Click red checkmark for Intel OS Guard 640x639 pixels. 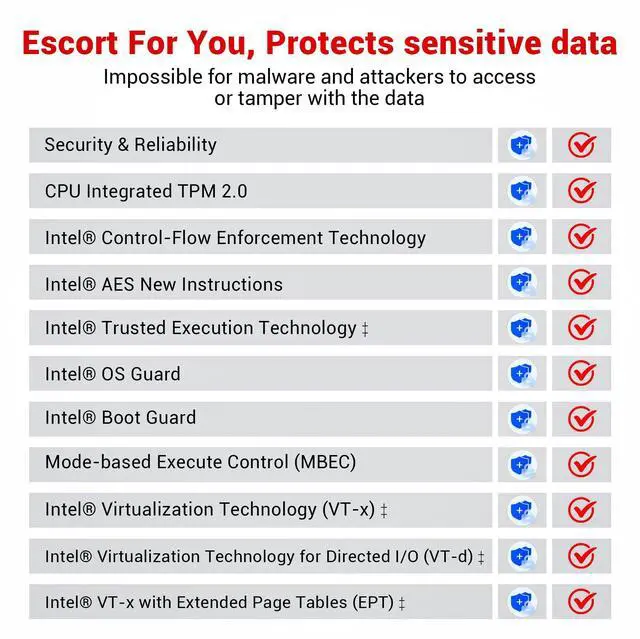[x=582, y=374]
